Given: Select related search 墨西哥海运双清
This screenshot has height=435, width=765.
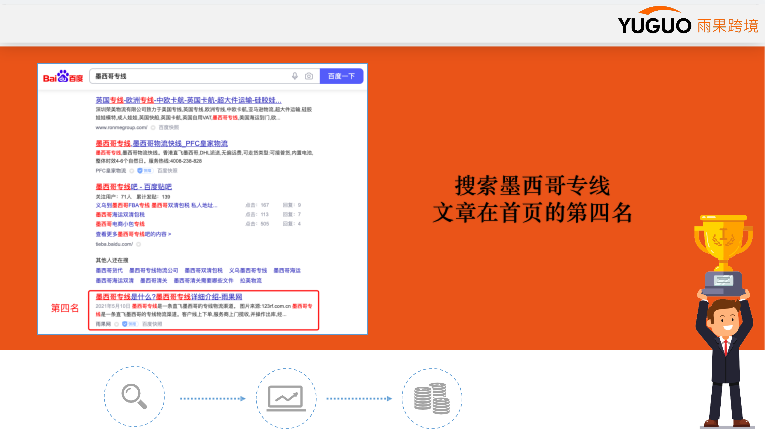Looking at the screenshot, I should [115, 281].
